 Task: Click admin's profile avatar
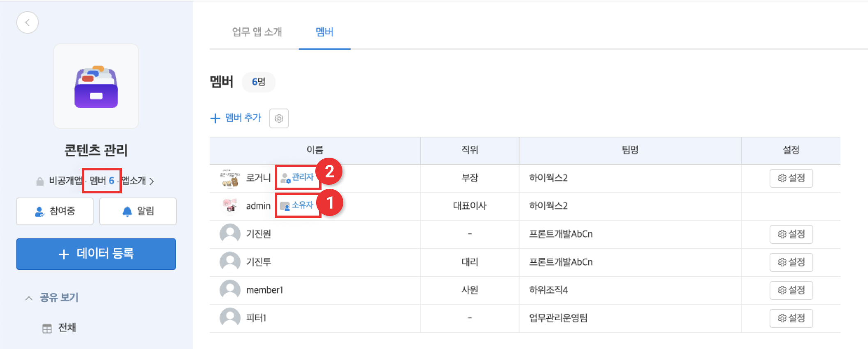230,206
